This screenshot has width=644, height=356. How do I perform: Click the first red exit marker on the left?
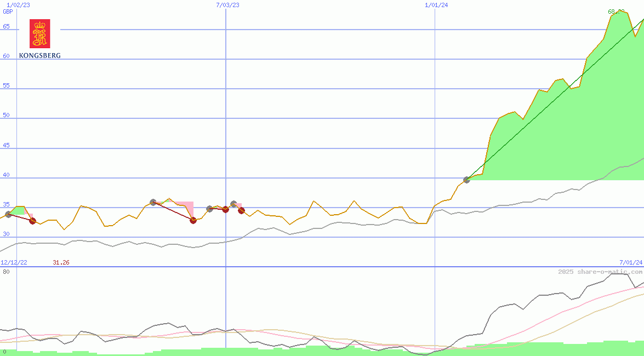[x=32, y=221]
